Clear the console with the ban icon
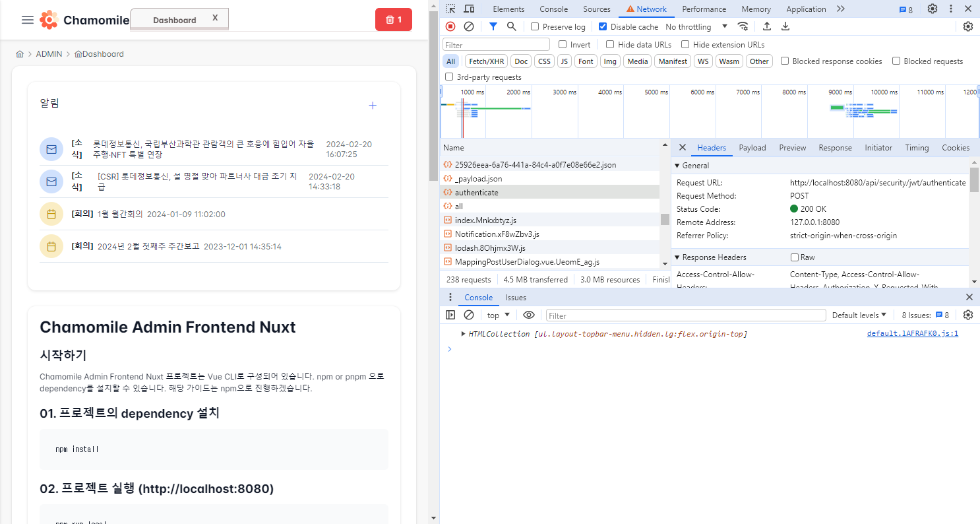This screenshot has height=524, width=980. (x=469, y=315)
